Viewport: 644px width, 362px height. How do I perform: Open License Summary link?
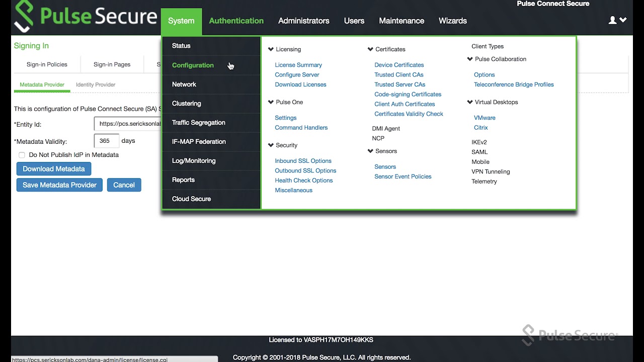(298, 65)
